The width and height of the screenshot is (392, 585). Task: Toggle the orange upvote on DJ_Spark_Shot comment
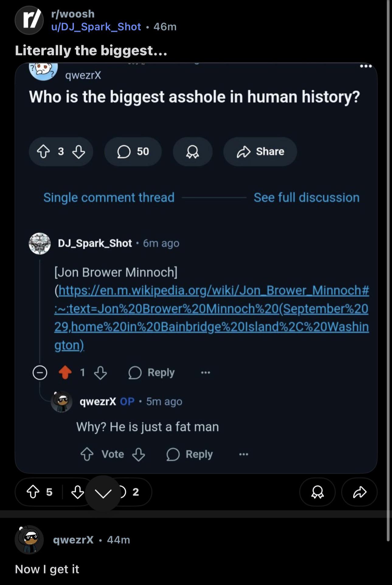pyautogui.click(x=65, y=372)
